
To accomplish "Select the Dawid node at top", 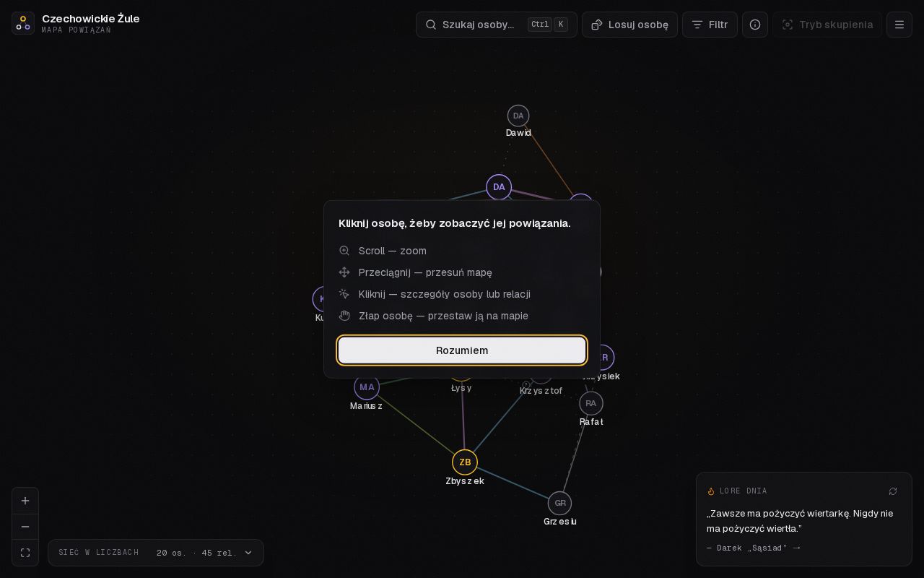I will point(518,116).
